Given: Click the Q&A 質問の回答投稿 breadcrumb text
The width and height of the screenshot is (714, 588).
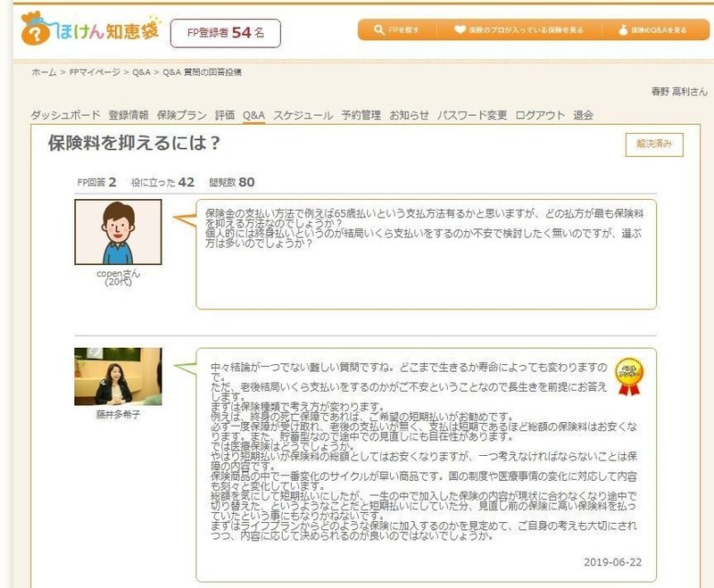Looking at the screenshot, I should [202, 72].
